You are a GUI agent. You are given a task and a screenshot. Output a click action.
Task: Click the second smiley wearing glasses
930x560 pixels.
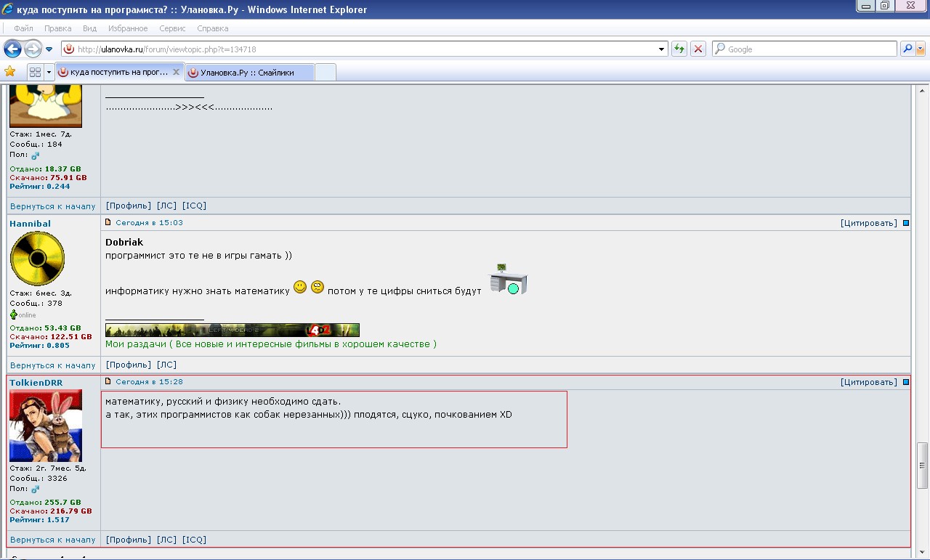pos(318,288)
